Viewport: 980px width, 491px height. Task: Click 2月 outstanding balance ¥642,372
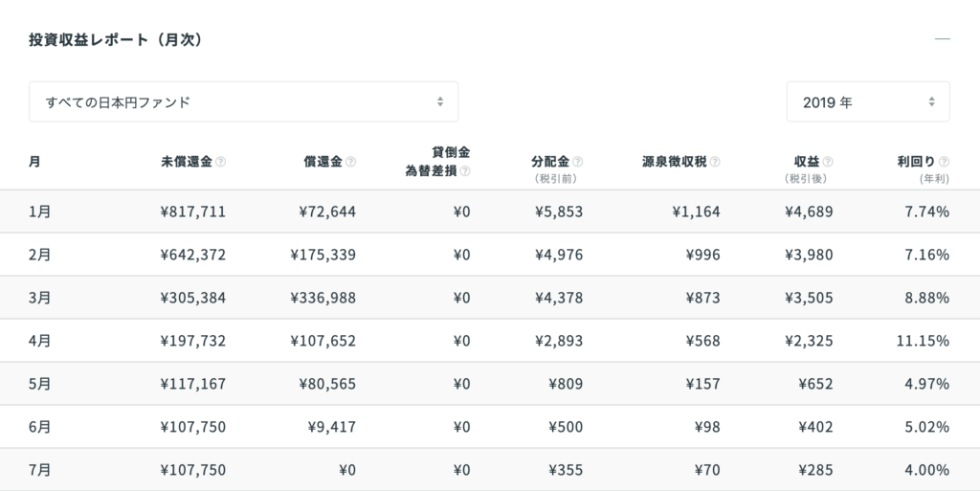(x=193, y=255)
